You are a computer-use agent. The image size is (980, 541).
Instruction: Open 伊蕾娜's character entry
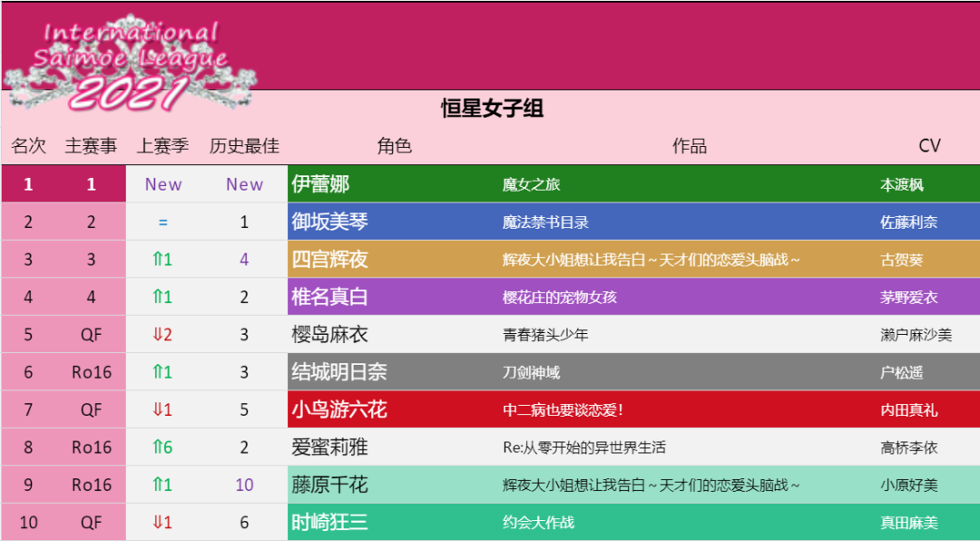(x=322, y=184)
